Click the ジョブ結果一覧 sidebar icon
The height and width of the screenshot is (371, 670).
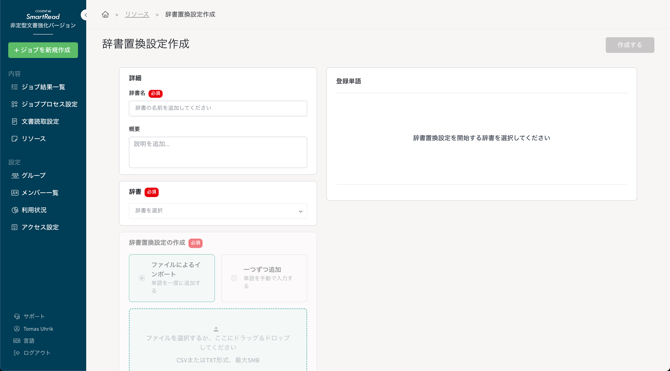(15, 87)
